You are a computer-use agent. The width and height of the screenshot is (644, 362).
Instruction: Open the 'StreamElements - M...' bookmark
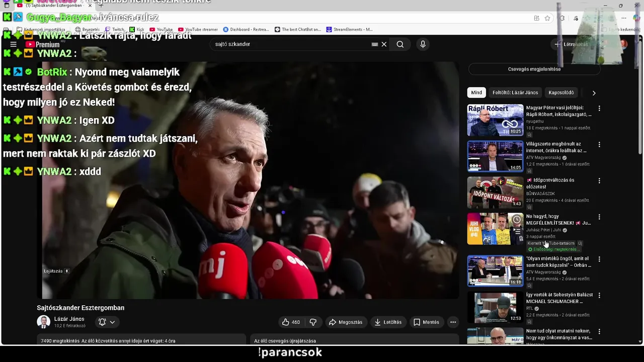[x=350, y=30]
